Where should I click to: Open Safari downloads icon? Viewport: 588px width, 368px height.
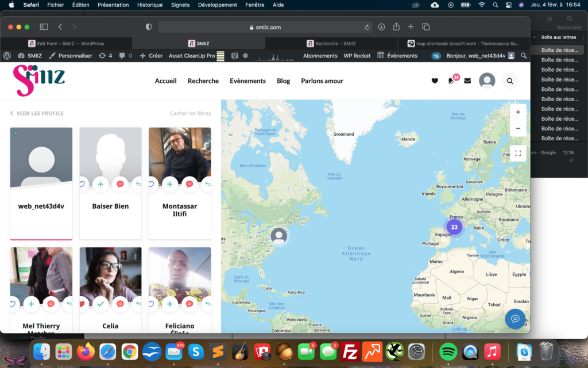(x=381, y=26)
